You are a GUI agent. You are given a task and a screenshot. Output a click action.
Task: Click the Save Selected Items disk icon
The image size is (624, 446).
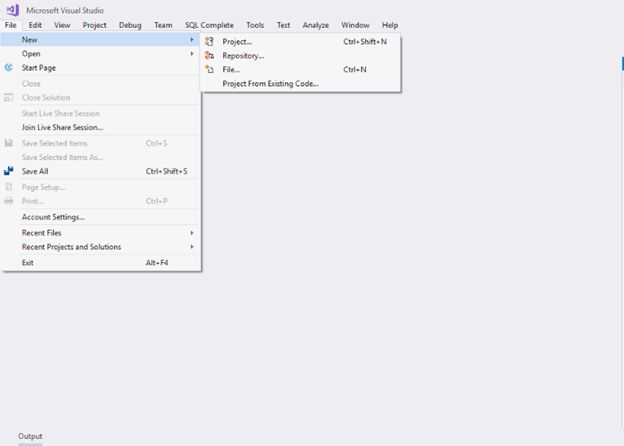(x=8, y=143)
